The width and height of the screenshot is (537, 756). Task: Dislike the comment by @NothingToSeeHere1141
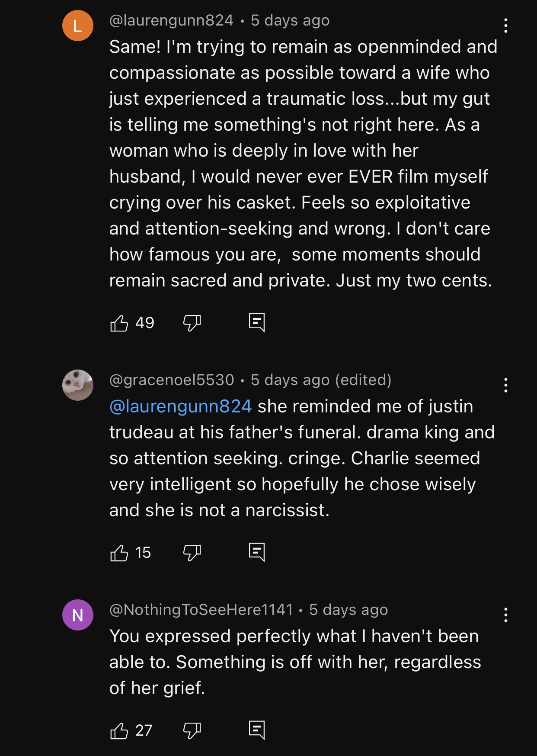point(192,731)
